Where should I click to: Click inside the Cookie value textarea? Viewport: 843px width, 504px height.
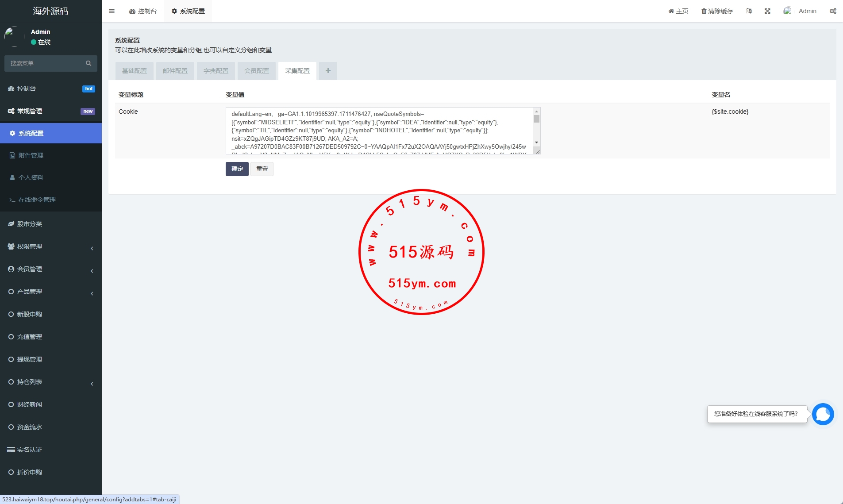378,131
